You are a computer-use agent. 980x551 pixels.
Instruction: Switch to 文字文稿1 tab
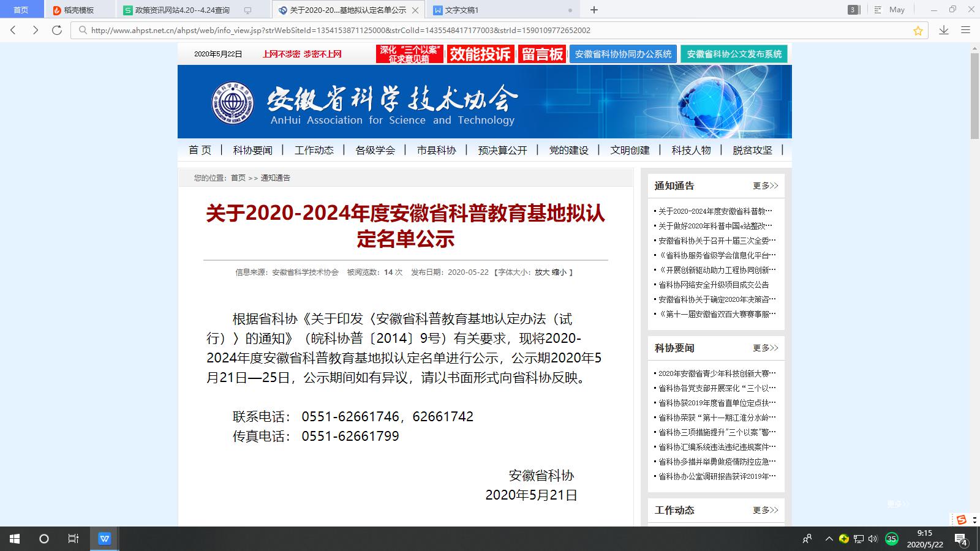pos(462,10)
